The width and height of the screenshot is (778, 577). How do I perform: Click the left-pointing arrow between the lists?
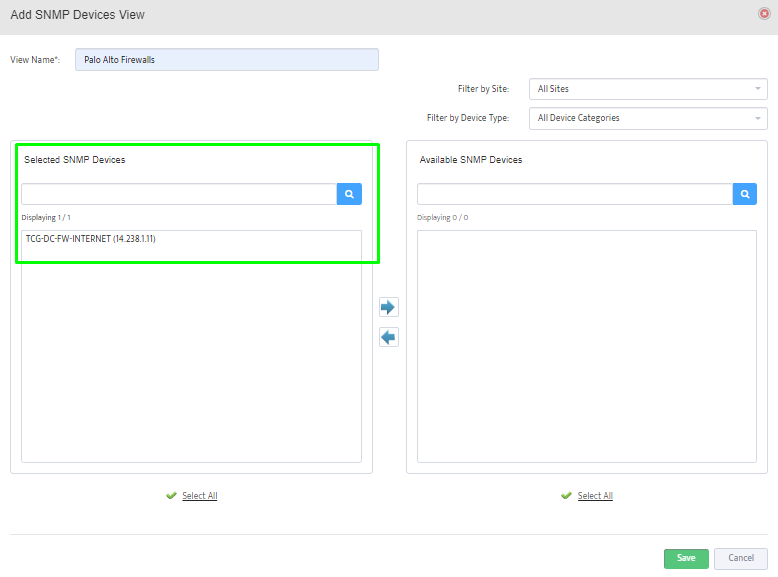(389, 337)
